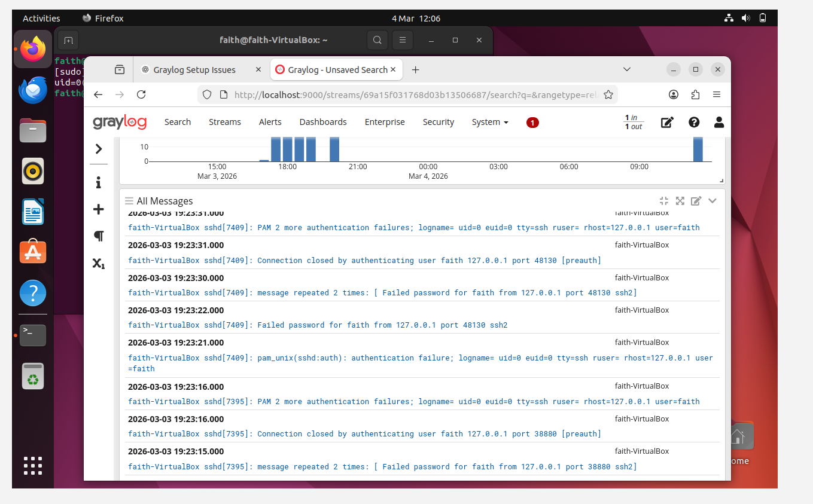The height and width of the screenshot is (504, 813).
Task: Open the Alerts menu item
Action: pyautogui.click(x=270, y=122)
